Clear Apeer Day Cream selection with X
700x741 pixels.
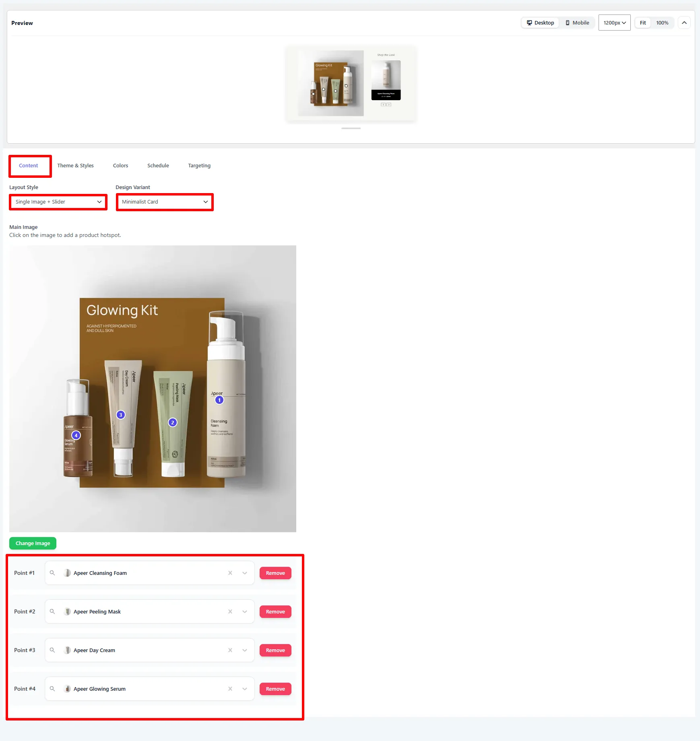(x=230, y=650)
